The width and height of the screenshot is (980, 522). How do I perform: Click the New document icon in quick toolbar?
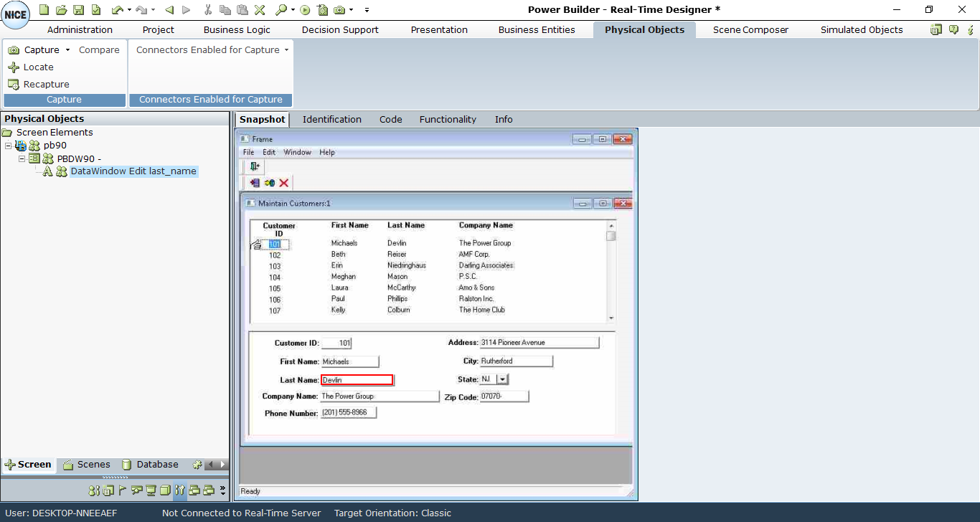44,10
